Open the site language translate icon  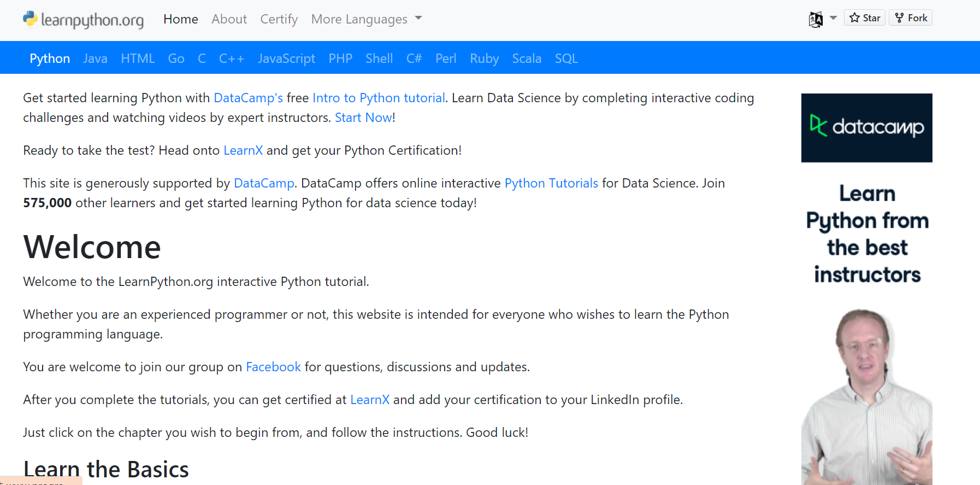coord(816,20)
